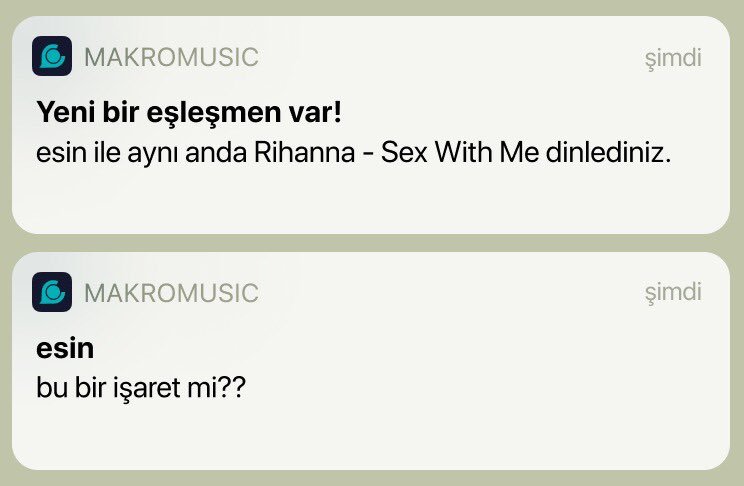The image size is (744, 486).
Task: Open the "bu bir işaret mi??" message
Action: (140, 387)
